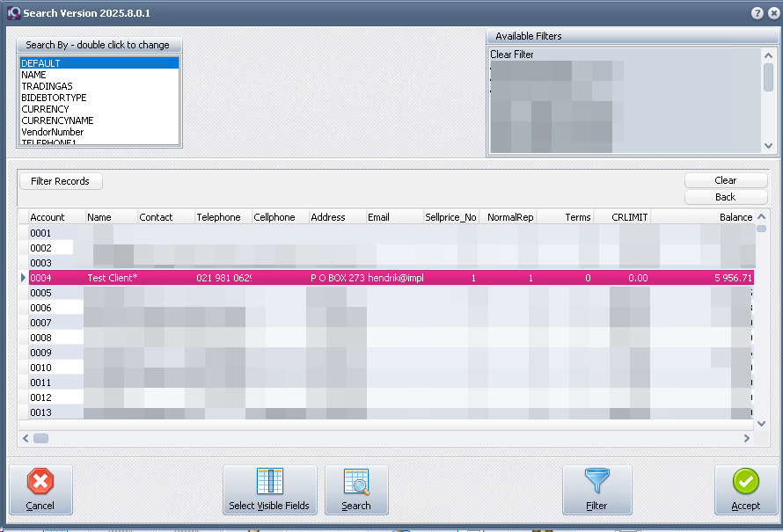The image size is (783, 532).
Task: Select NAME in Search By list
Action: (34, 75)
